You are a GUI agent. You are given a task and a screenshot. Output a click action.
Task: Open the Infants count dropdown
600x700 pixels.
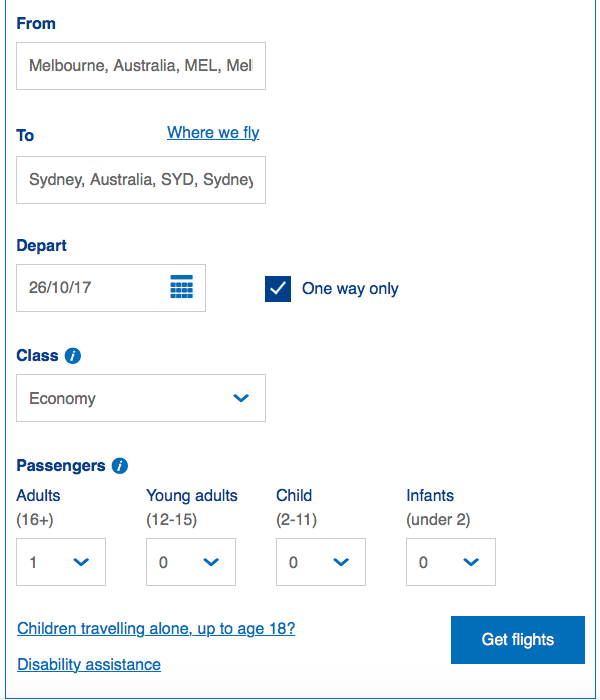tap(451, 562)
